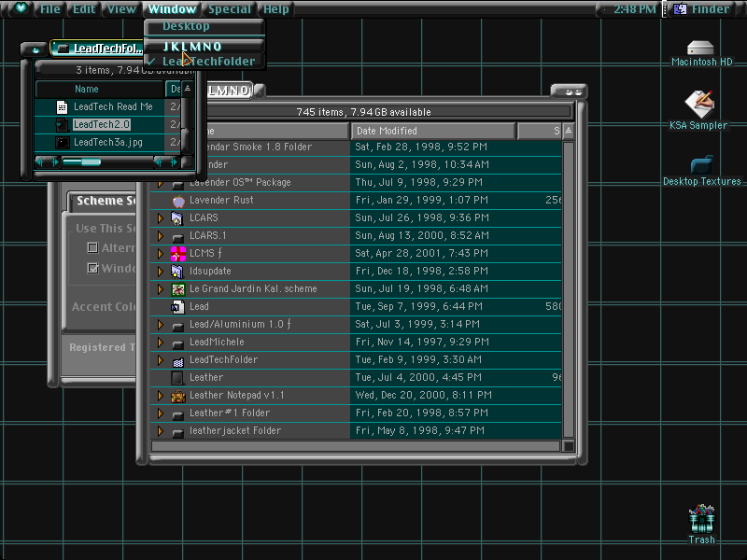Click the Le Grand Jardin Kal. scheme icon

[178, 289]
